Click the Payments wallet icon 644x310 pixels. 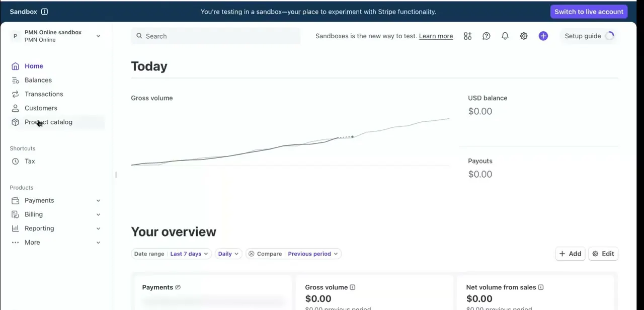[15, 200]
